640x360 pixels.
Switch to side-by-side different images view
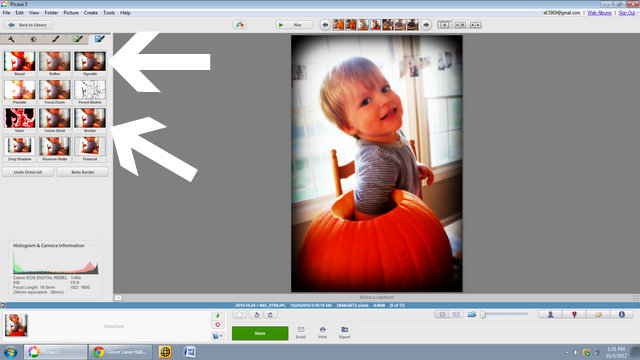tap(460, 25)
